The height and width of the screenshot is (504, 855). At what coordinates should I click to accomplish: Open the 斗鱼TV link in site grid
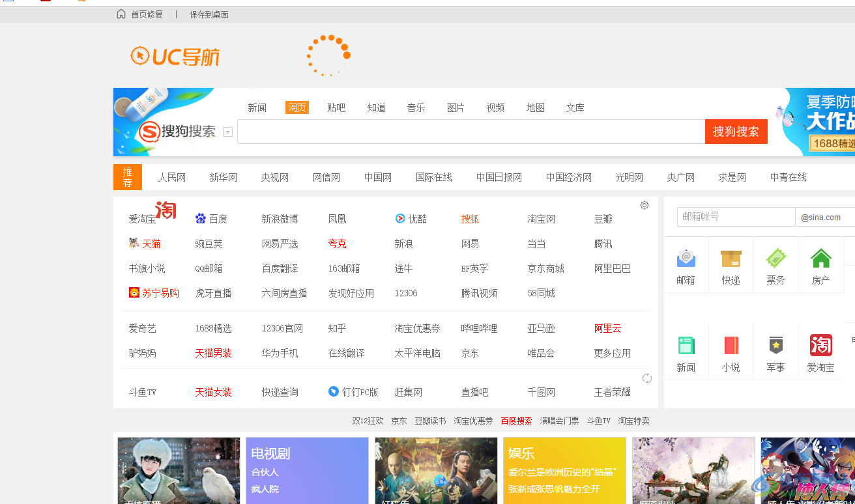pos(143,392)
